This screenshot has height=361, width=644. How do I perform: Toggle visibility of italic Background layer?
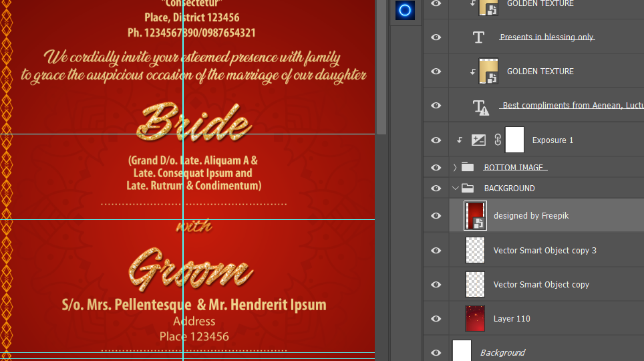point(436,353)
